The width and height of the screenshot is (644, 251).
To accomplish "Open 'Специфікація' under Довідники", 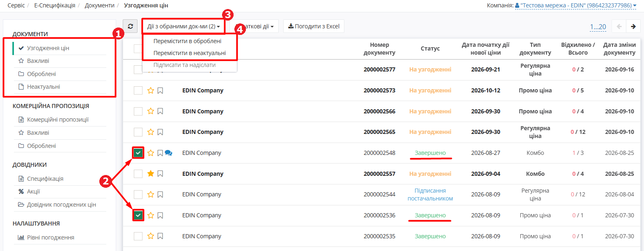I will tap(45, 179).
